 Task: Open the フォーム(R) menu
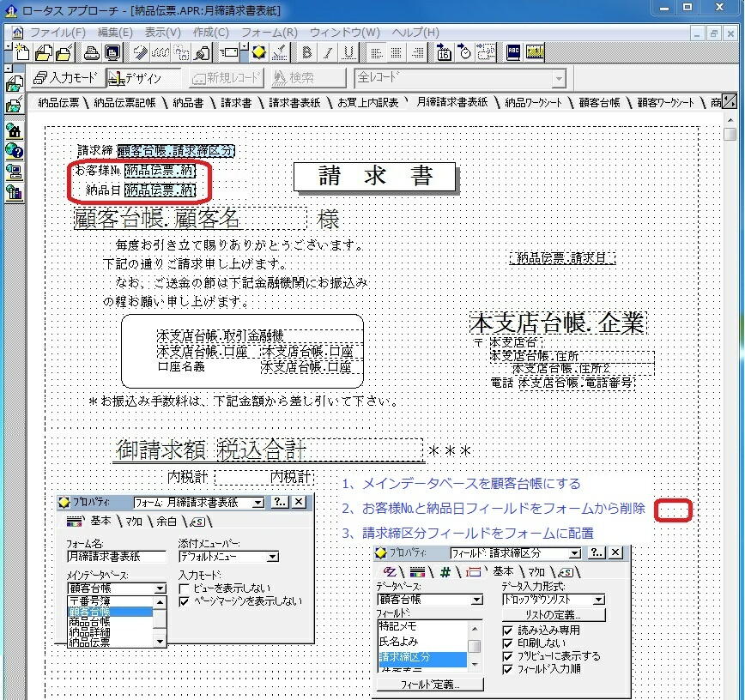[x=270, y=33]
